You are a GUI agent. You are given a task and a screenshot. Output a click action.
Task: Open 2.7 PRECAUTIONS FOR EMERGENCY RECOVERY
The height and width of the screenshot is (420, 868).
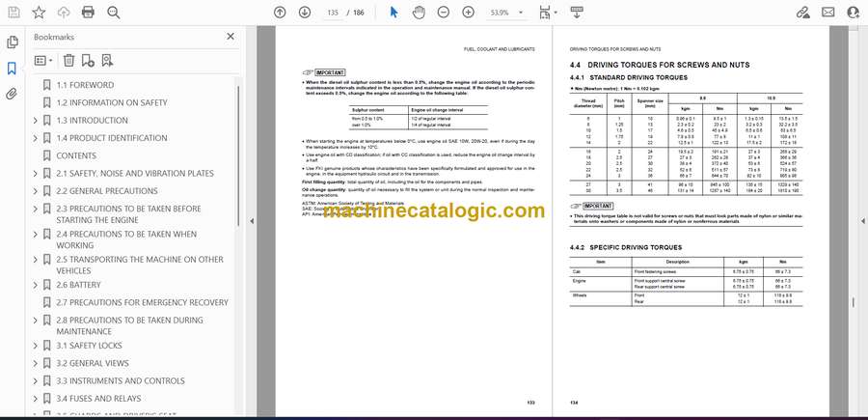click(142, 302)
